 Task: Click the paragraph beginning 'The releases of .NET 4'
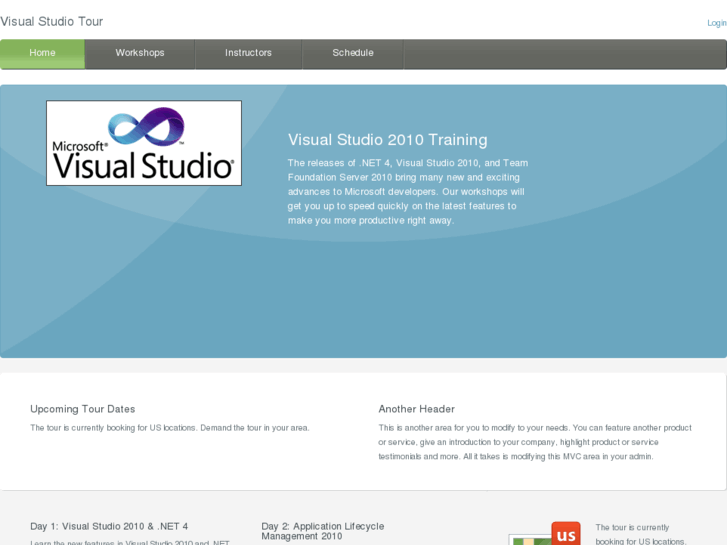point(408,192)
